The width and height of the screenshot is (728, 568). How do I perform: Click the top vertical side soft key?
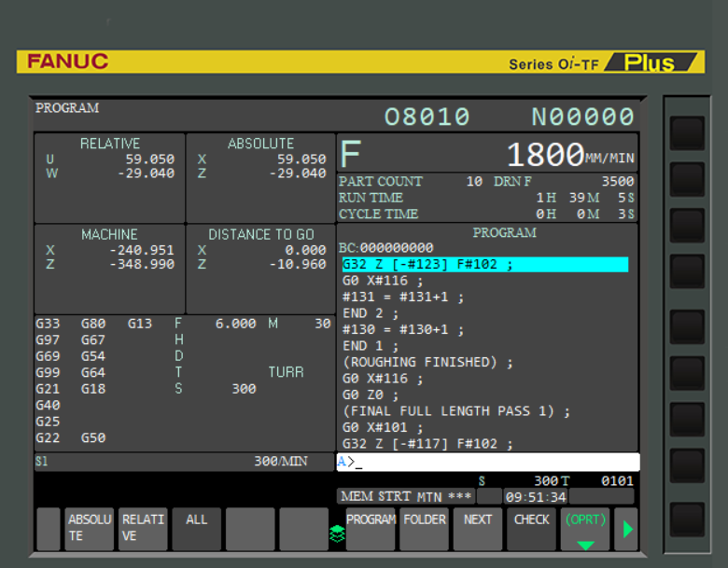pos(687,133)
